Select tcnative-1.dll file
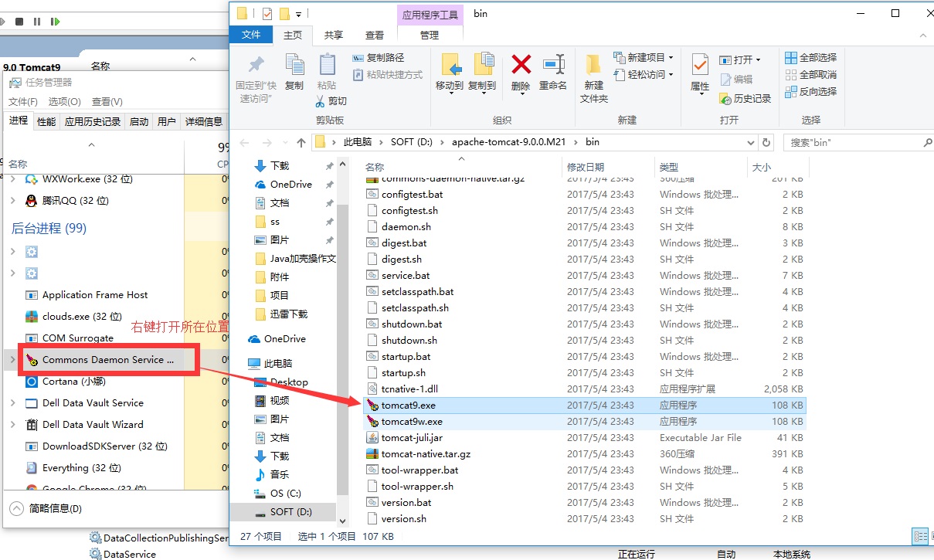The height and width of the screenshot is (560, 934). click(x=409, y=389)
